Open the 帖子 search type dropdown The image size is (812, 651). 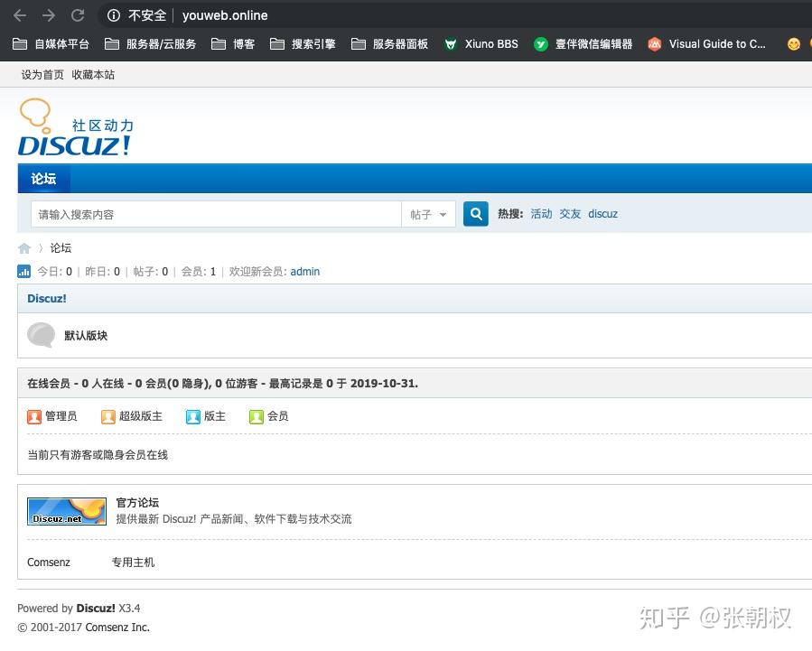tap(428, 214)
